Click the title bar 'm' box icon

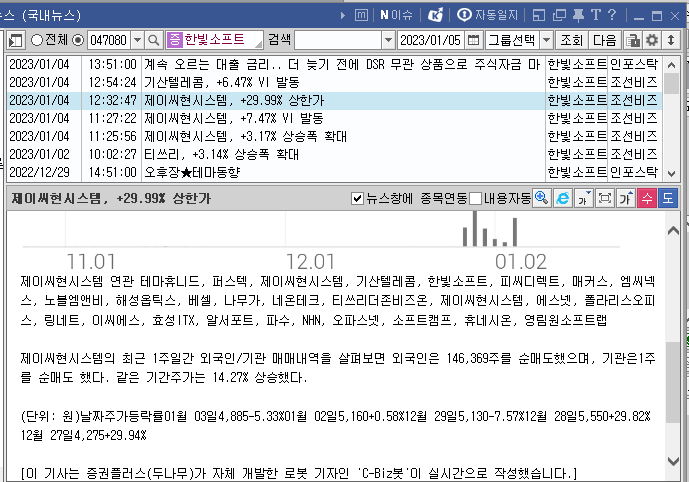[x=361, y=15]
